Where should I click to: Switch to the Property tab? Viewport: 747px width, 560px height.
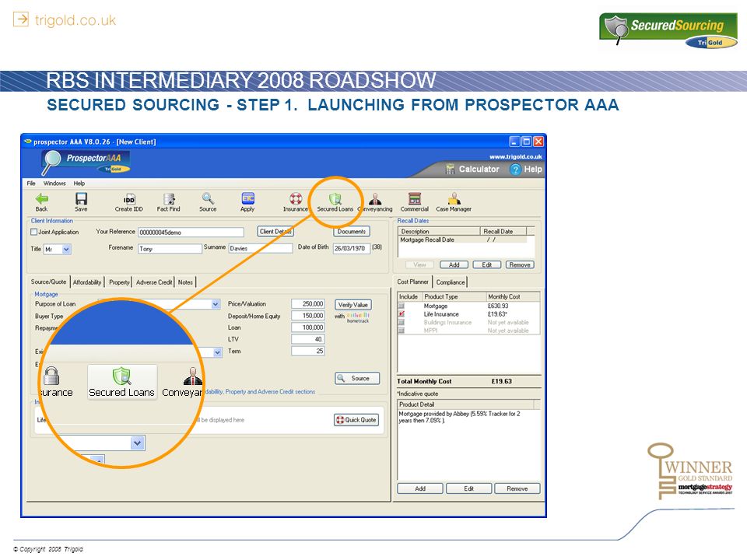[119, 282]
